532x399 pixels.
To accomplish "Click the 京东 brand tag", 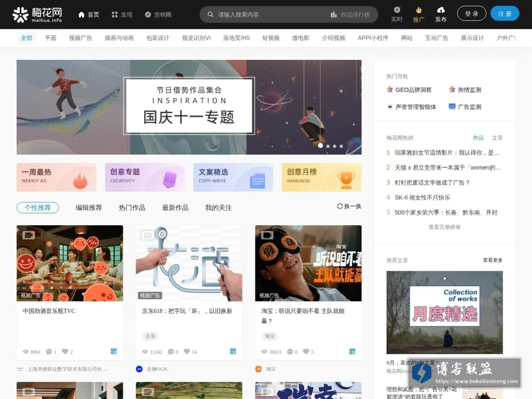I will point(150,336).
